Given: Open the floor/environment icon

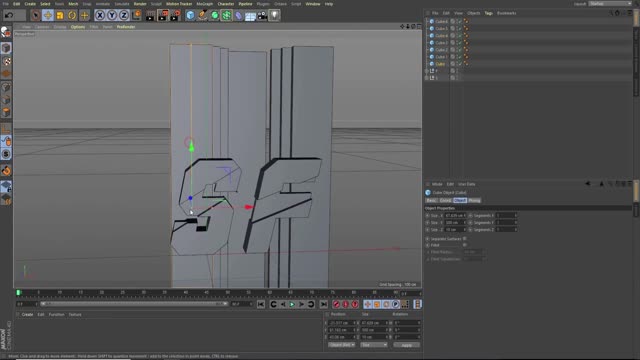Looking at the screenshot, I should click(250, 16).
